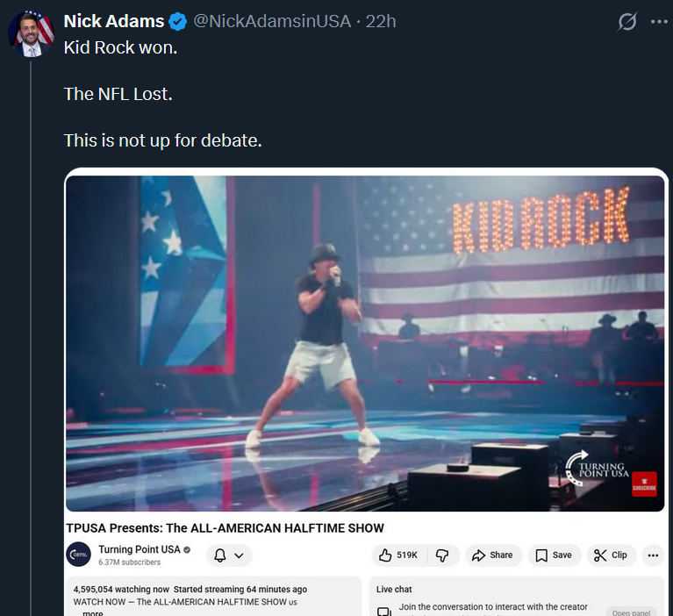Image resolution: width=673 pixels, height=616 pixels.
Task: Open the video's more actions ellipsis
Action: 652,555
